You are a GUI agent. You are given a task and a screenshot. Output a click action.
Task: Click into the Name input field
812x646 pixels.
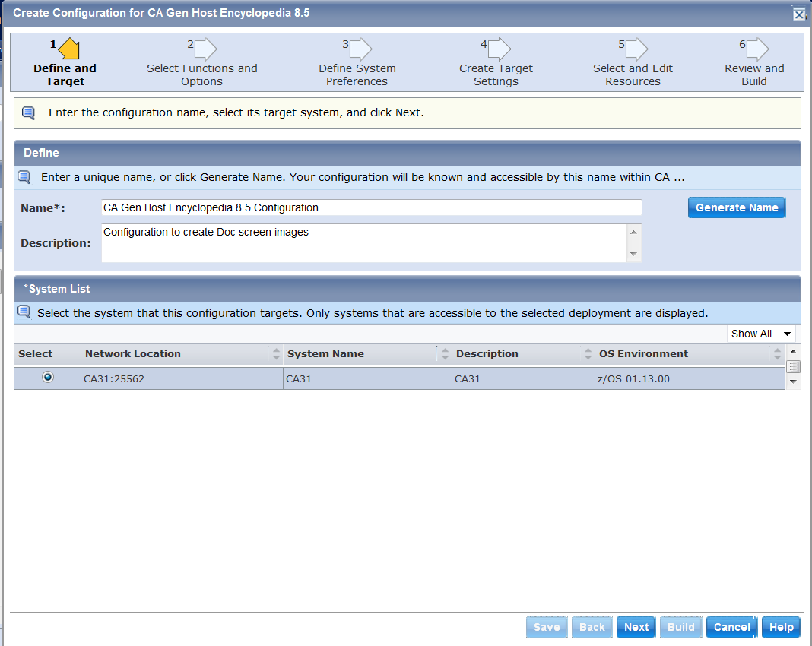[371, 207]
